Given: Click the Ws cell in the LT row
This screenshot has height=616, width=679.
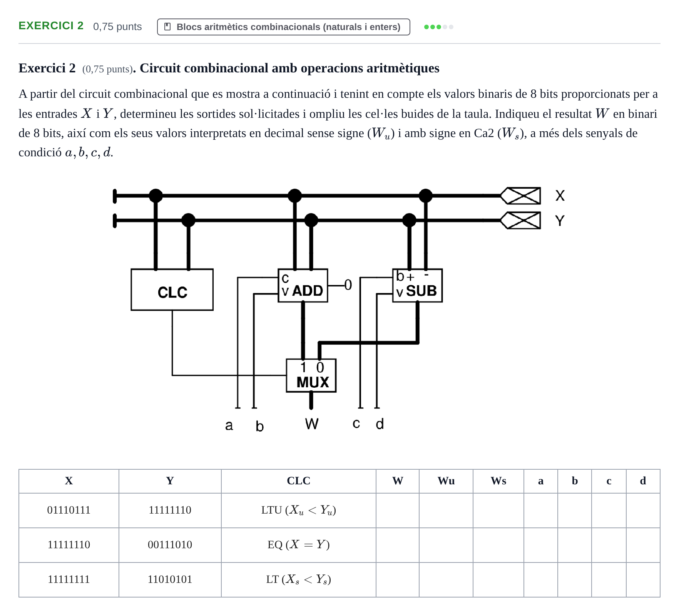Looking at the screenshot, I should pos(498,580).
